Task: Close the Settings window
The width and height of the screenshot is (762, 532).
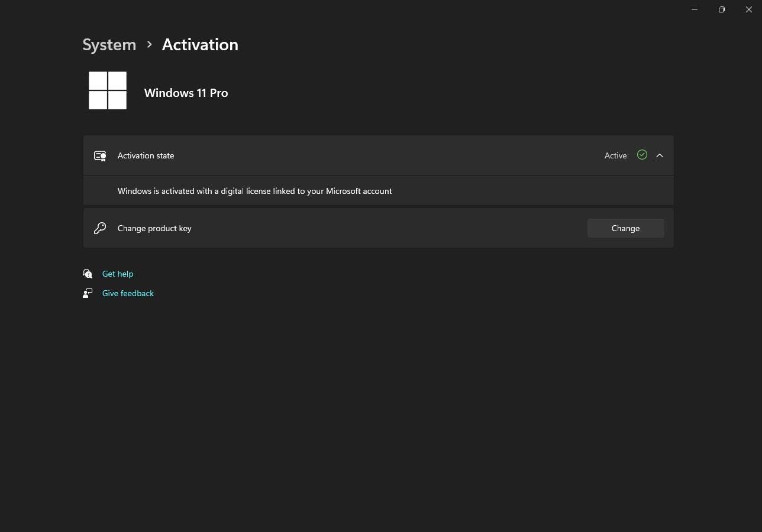Action: pos(748,9)
